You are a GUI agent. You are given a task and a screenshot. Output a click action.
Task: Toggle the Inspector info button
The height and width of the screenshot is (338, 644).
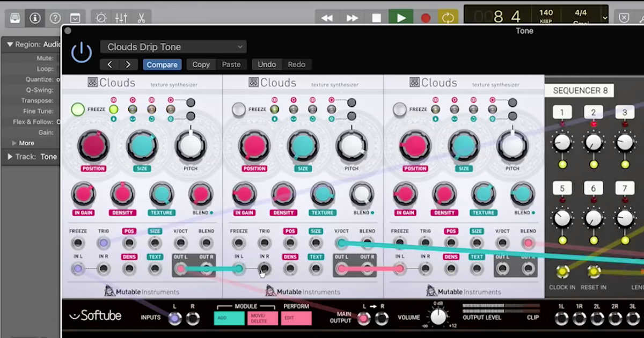pyautogui.click(x=35, y=18)
